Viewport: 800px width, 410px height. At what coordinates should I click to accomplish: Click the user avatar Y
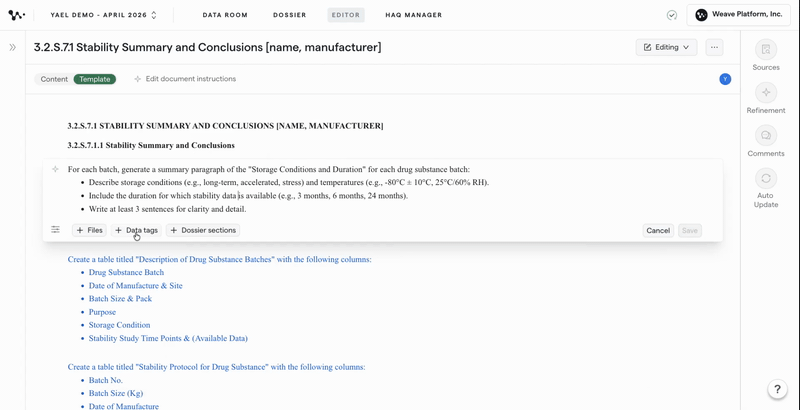point(725,79)
